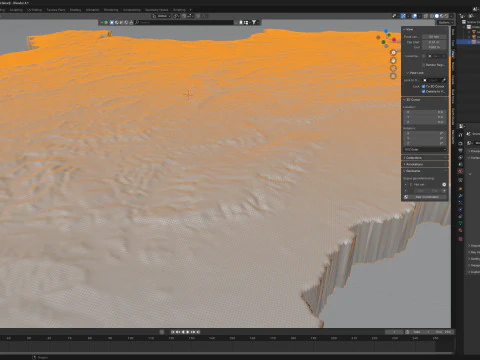480x360 pixels.
Task: Click the Geoscene settings gear button
Action: 444,184
